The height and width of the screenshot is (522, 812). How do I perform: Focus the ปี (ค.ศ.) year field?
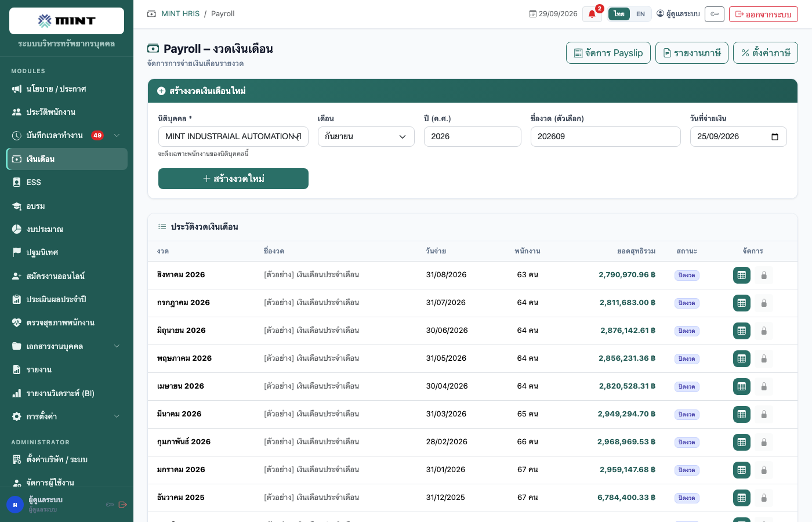pos(473,137)
